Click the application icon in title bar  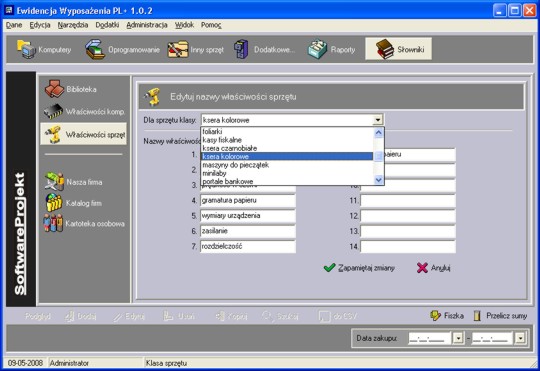(x=9, y=10)
